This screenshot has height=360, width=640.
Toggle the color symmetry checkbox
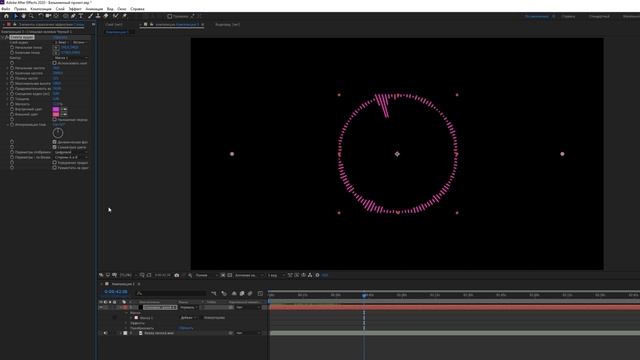[x=55, y=147]
